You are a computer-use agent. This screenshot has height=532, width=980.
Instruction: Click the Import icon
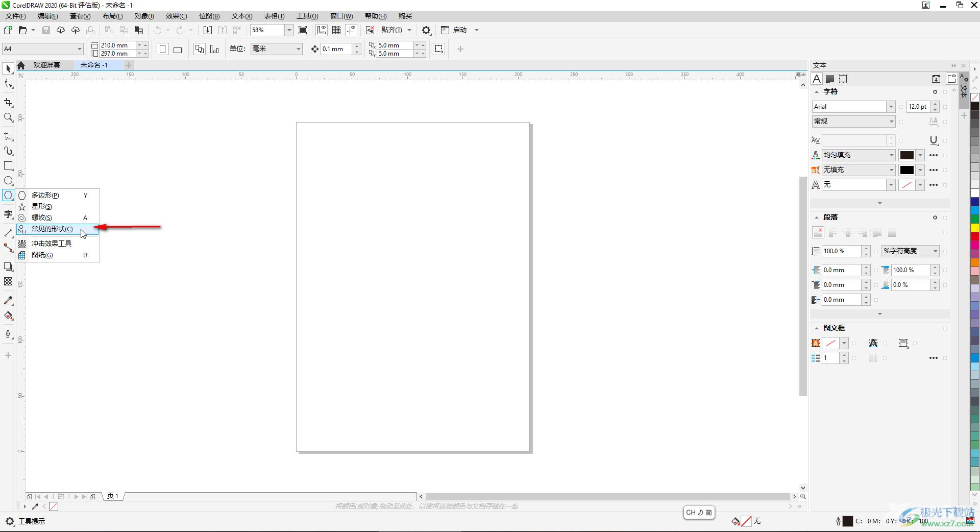[x=208, y=30]
